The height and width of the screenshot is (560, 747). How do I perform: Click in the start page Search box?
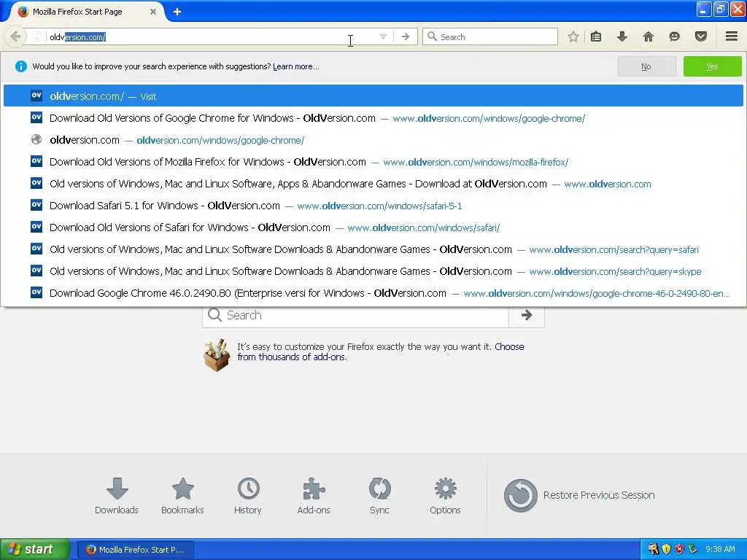pos(355,315)
